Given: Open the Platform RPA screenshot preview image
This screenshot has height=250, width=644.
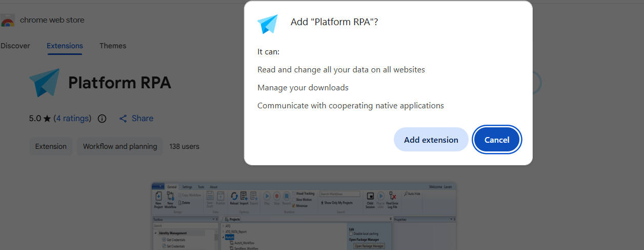Looking at the screenshot, I should [x=304, y=216].
